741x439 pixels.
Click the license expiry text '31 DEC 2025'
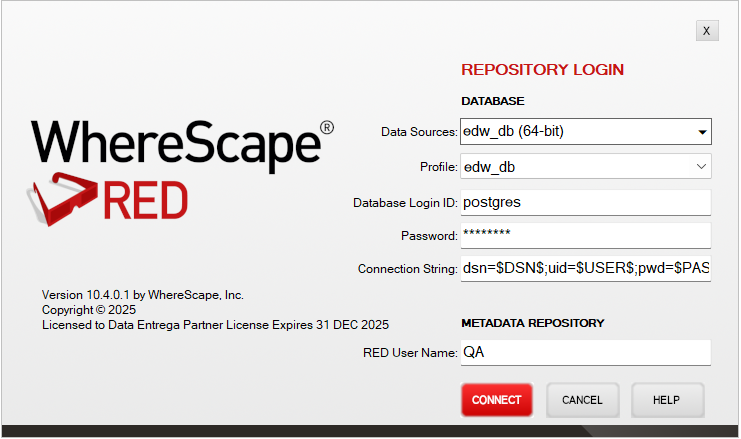tap(353, 325)
